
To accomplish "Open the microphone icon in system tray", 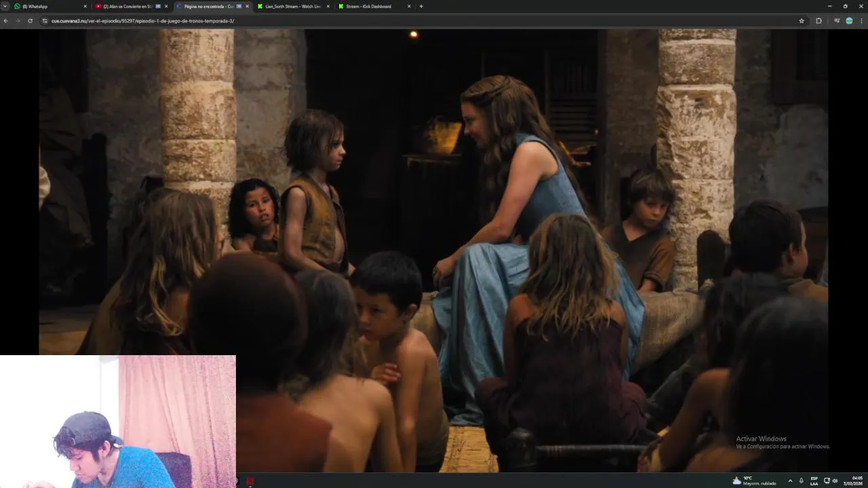I will click(801, 481).
